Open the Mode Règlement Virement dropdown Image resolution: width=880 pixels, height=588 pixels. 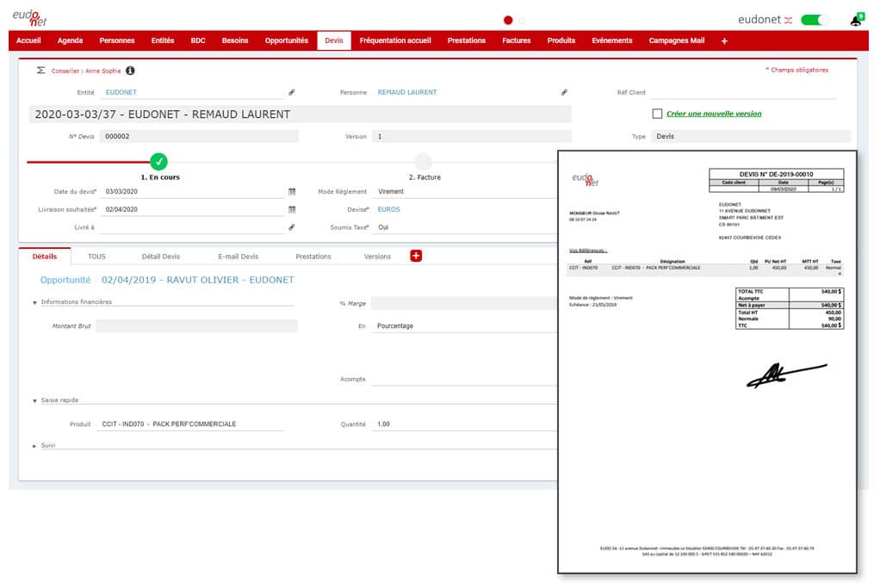(465, 191)
